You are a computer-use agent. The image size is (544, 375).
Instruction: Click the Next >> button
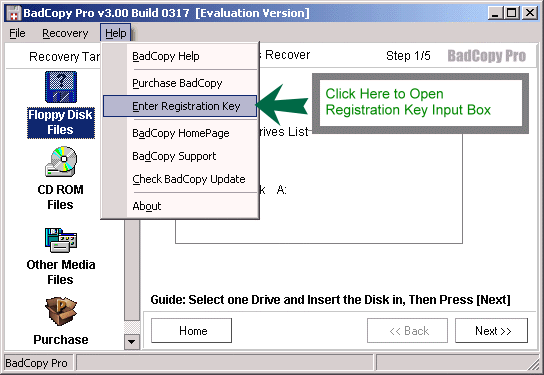point(491,331)
